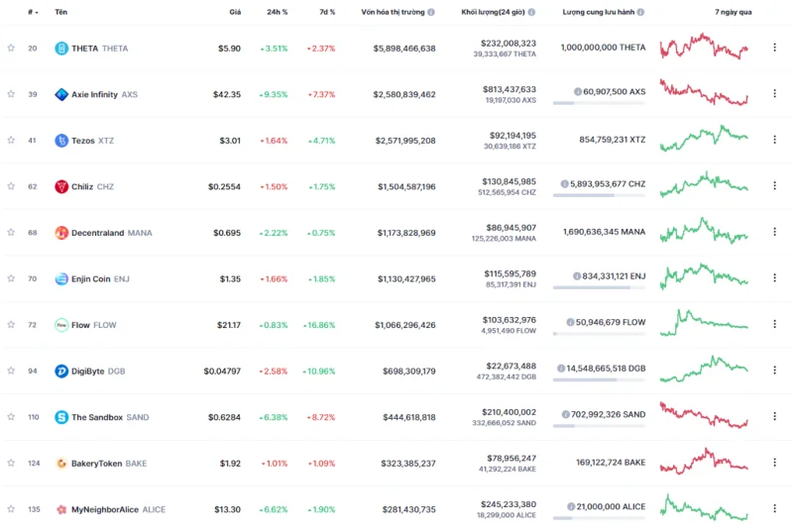Click the Axie Infinity coin logo
793x532 pixels.
click(x=61, y=94)
